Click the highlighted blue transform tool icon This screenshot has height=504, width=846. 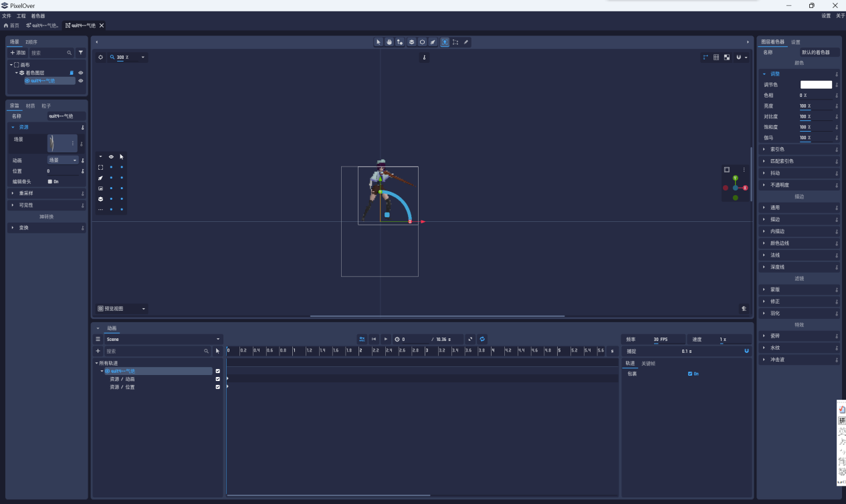[445, 41]
